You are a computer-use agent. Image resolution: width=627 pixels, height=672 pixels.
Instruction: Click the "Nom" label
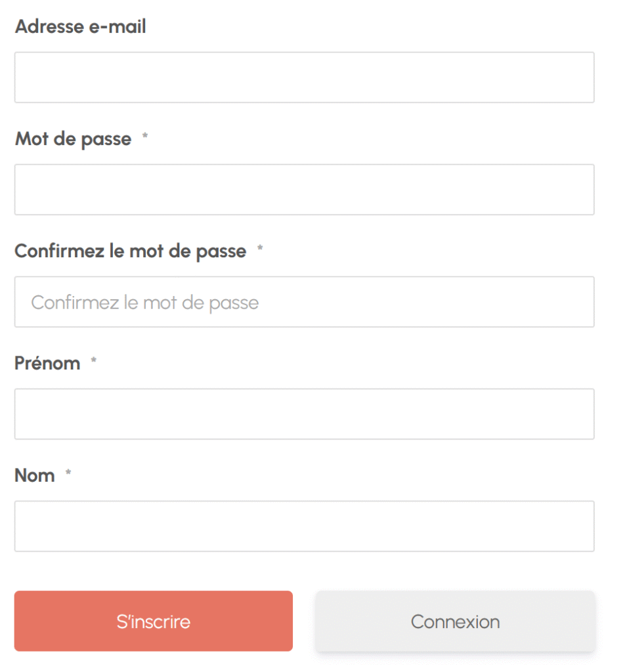[34, 476]
